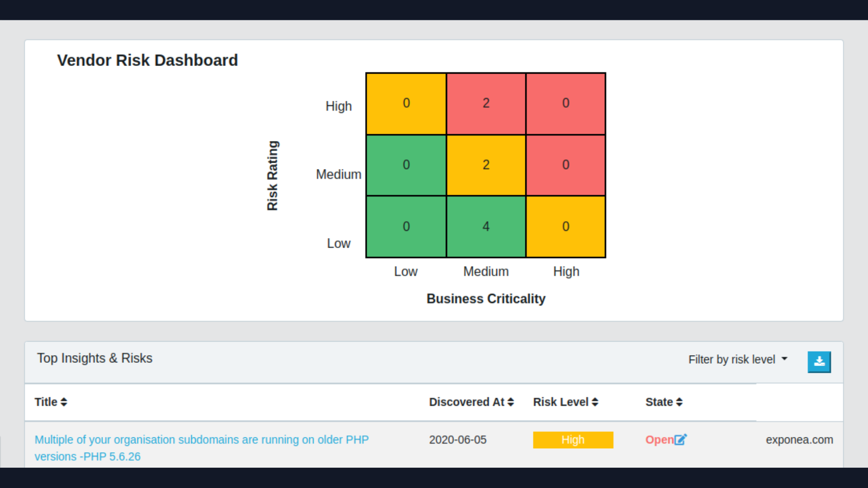Viewport: 868px width, 488px height.
Task: Click the 2020-06-05 discovery date
Action: (x=458, y=440)
